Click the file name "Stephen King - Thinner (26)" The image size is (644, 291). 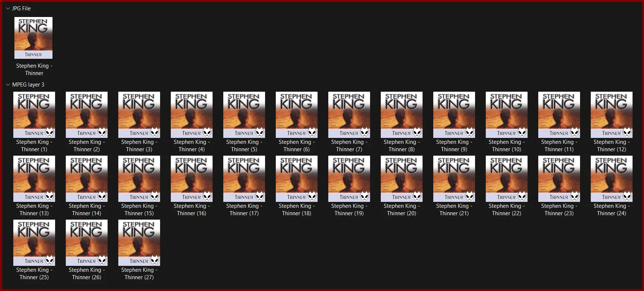87,274
